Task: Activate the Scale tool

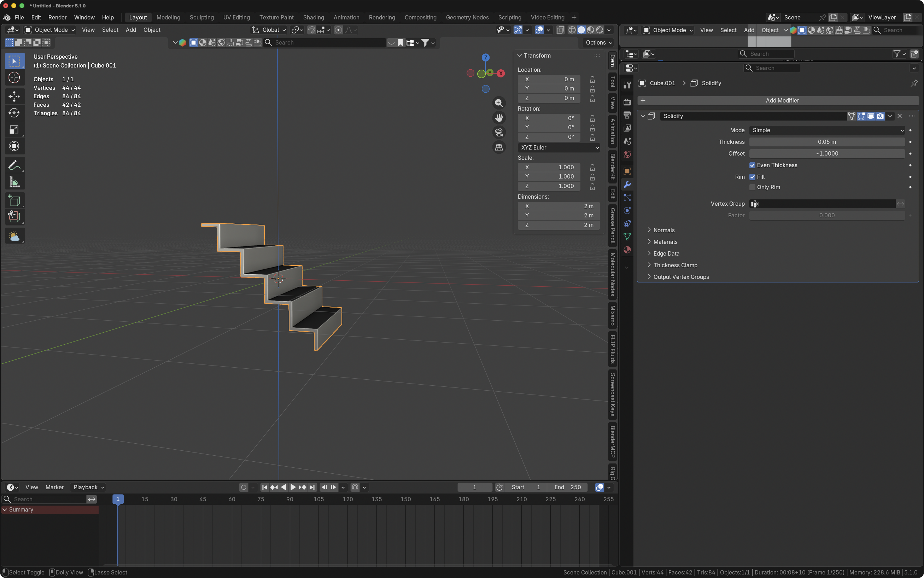Action: coord(14,130)
